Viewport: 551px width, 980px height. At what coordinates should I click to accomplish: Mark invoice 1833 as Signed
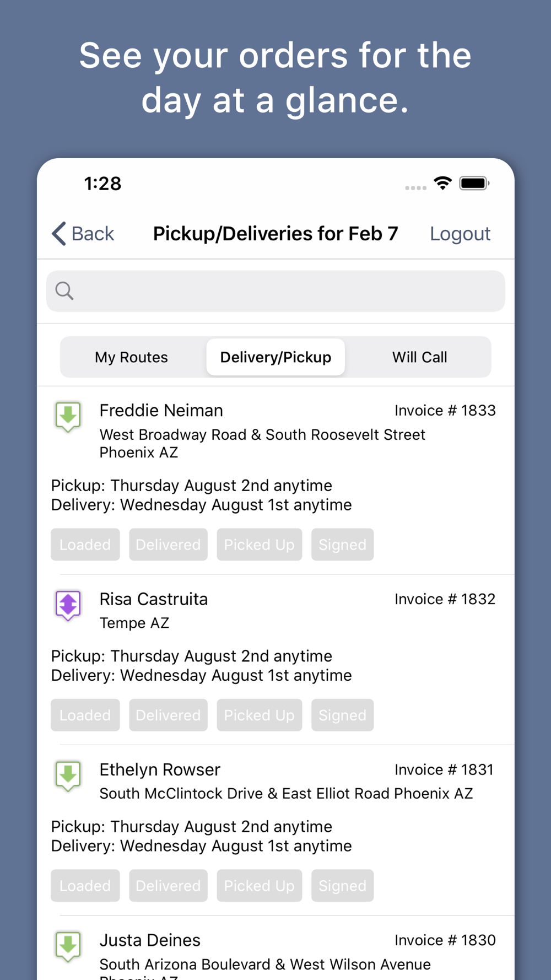(343, 545)
